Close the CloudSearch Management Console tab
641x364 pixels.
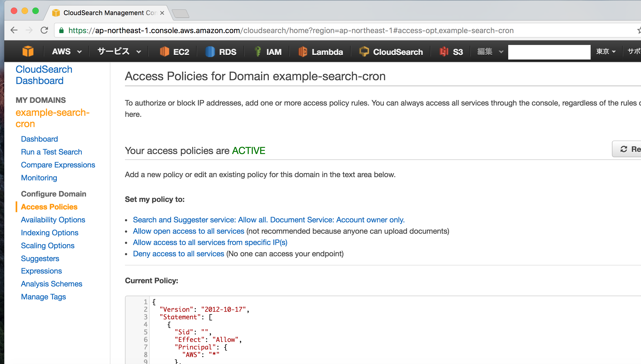[162, 13]
